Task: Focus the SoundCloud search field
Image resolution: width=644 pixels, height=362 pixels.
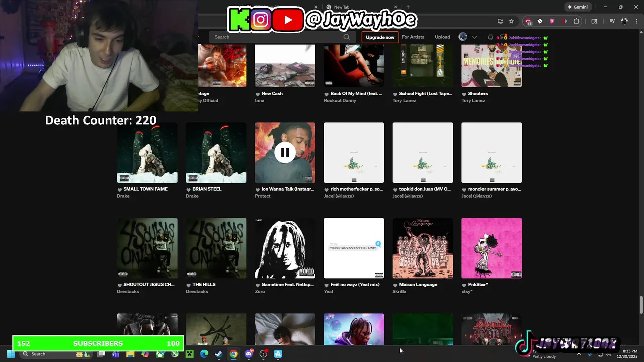Action: click(282, 37)
